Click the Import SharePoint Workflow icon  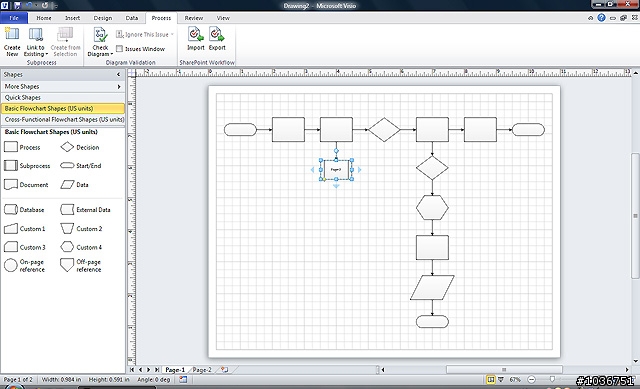(x=196, y=38)
